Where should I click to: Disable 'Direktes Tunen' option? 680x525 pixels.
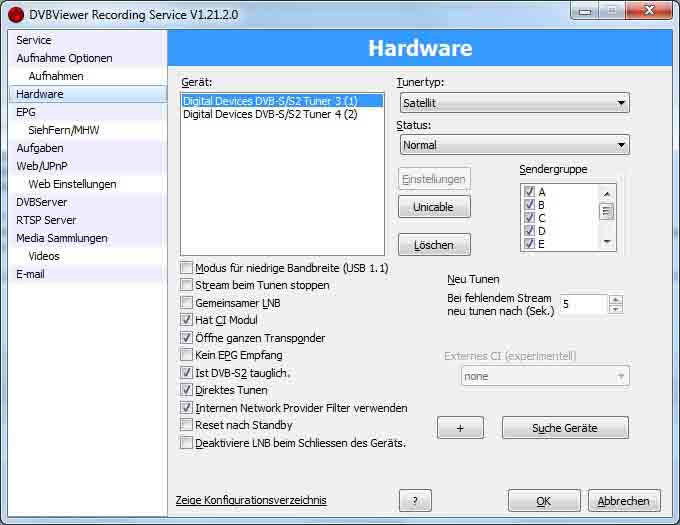(x=187, y=390)
